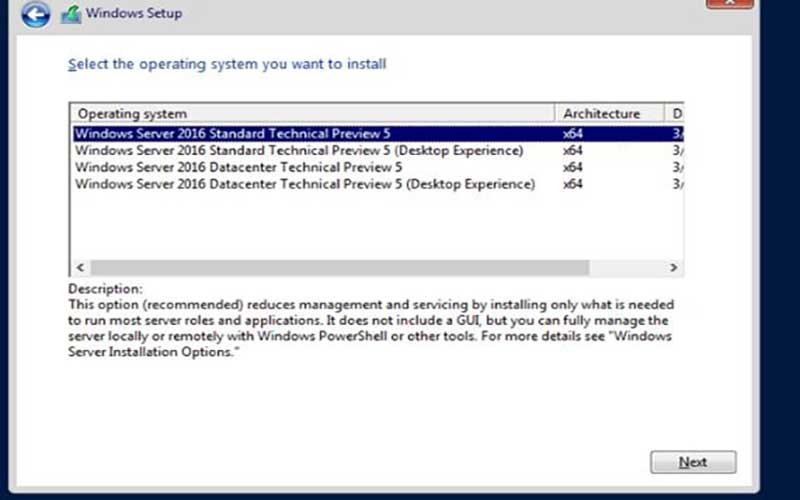Select Standard Technical Preview 5 (Desktop Experience)
The width and height of the screenshot is (800, 500).
click(x=298, y=151)
